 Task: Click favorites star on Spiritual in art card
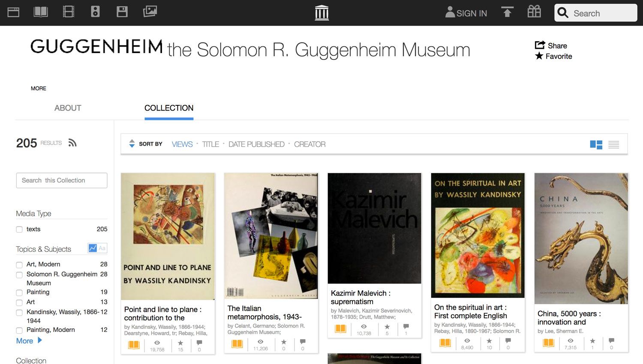489,341
